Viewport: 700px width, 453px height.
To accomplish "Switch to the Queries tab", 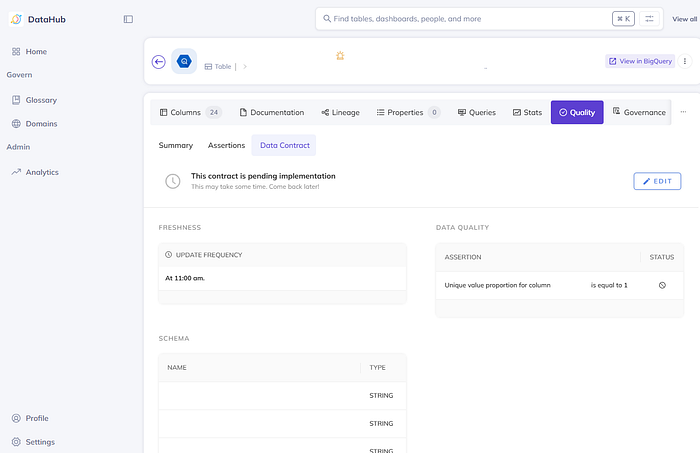I will 477,112.
